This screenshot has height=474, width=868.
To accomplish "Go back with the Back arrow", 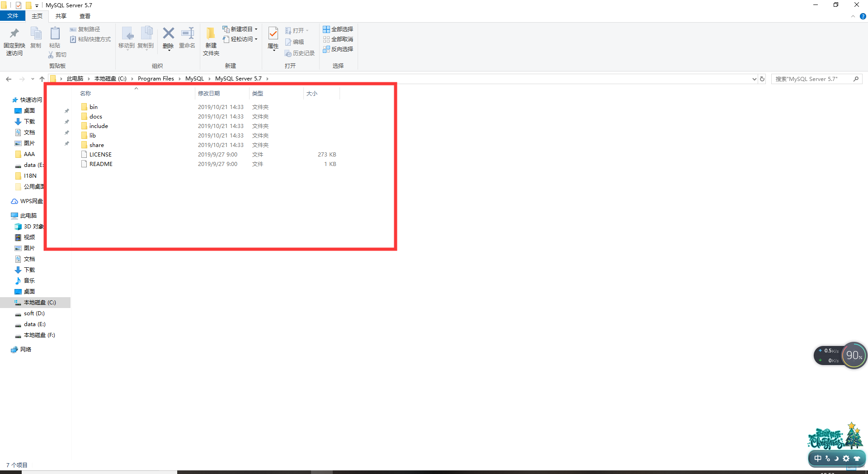I will pyautogui.click(x=9, y=79).
